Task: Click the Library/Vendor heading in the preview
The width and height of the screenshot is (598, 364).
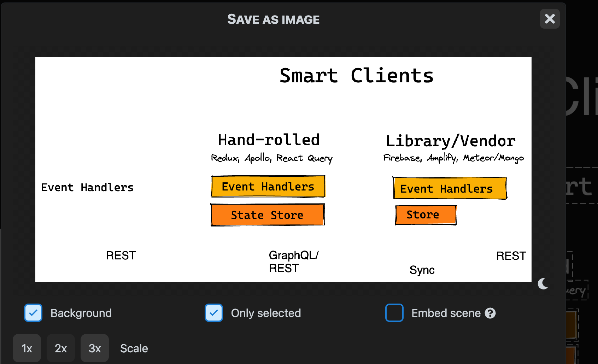Action: pos(451,141)
